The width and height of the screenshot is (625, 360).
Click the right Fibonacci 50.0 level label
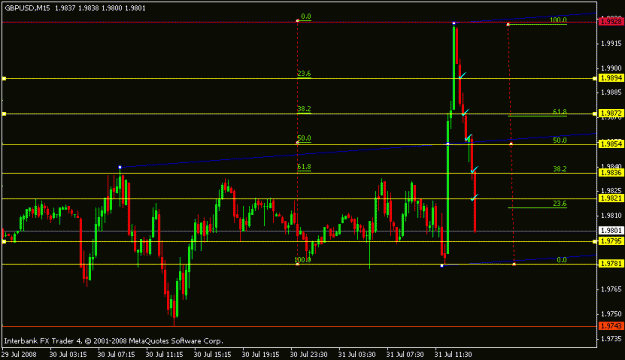coord(560,140)
